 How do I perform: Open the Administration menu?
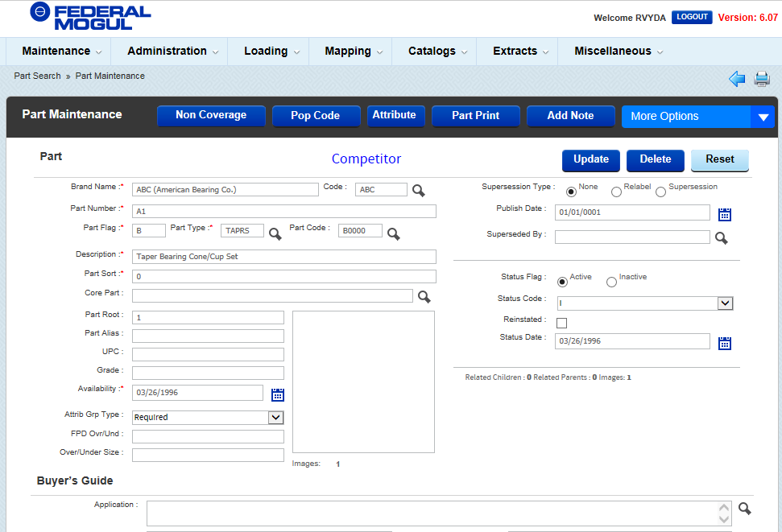[x=173, y=52]
